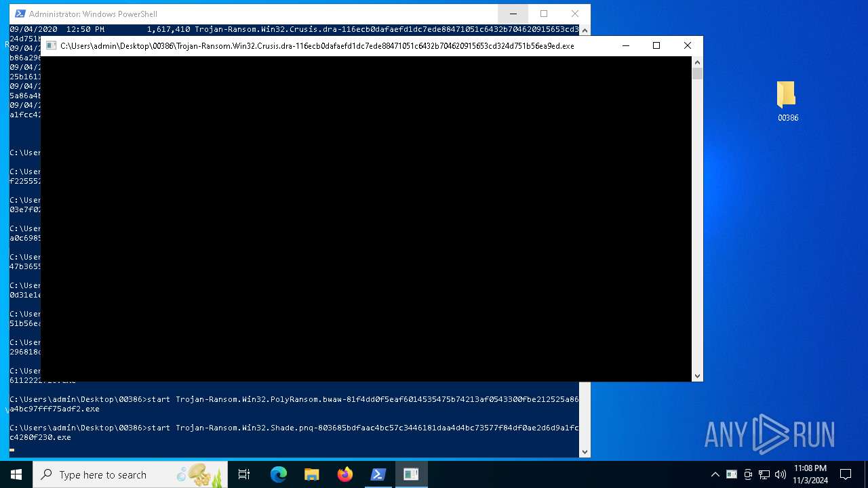Open the network tray icon
This screenshot has height=488, width=868.
click(764, 474)
